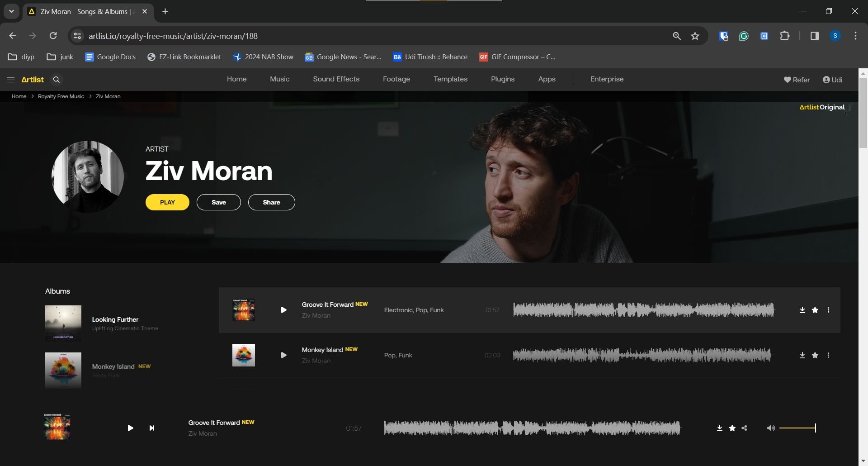Image resolution: width=868 pixels, height=466 pixels.
Task: Open a new browser tab
Action: pyautogui.click(x=165, y=11)
